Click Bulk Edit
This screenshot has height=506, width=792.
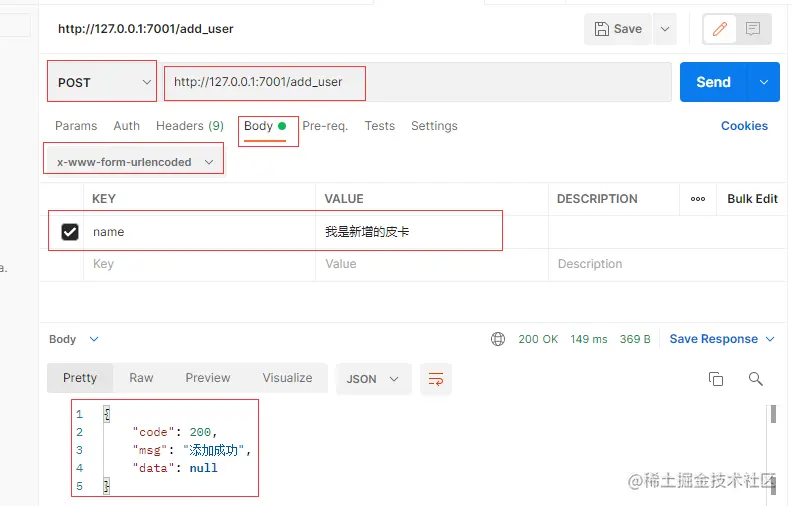pos(752,199)
